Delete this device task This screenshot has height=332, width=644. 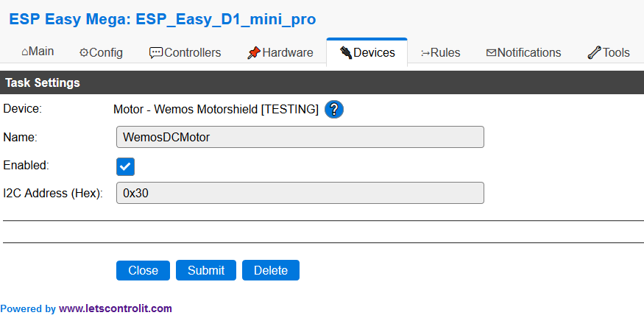coord(271,270)
